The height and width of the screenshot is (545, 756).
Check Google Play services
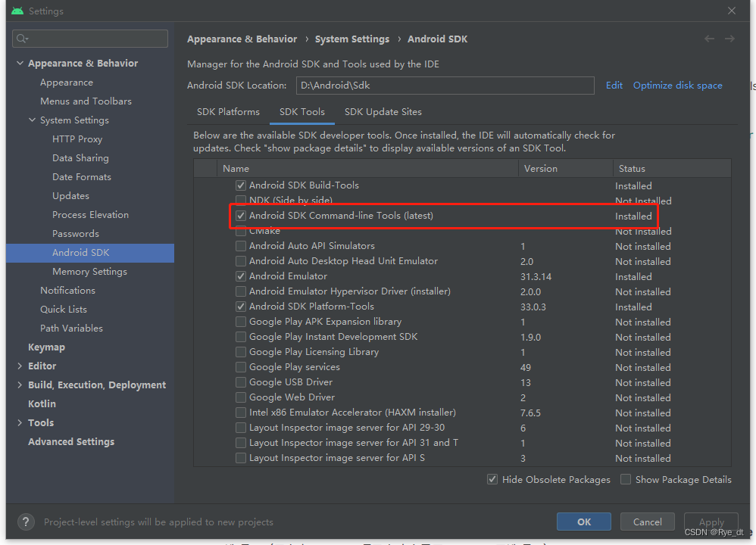coord(241,366)
